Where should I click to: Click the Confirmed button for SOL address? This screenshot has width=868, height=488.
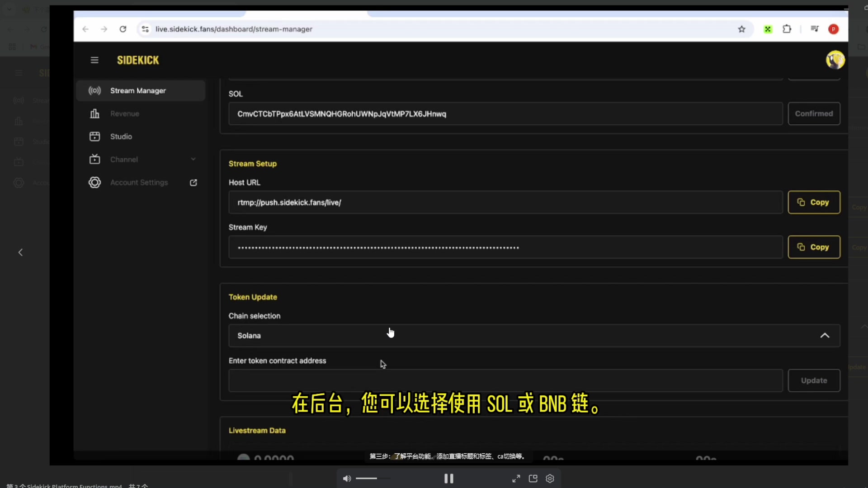coord(814,114)
